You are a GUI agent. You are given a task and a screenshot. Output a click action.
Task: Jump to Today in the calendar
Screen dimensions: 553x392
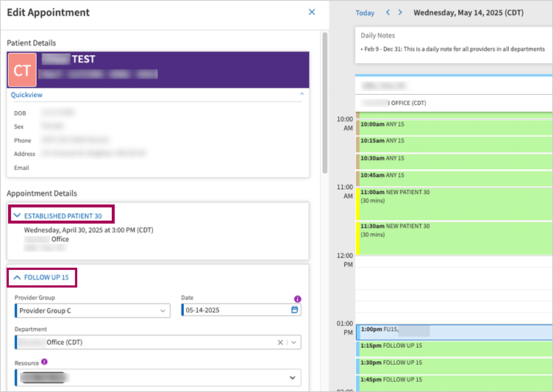365,13
